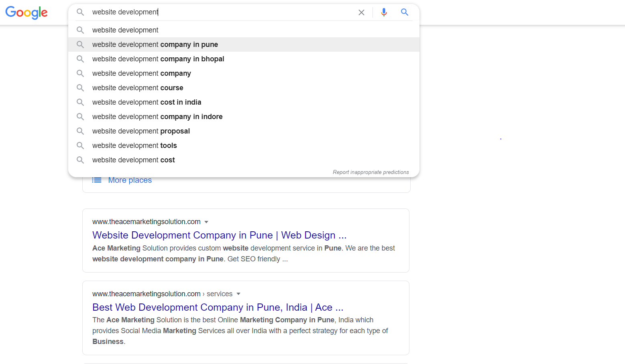Click magnifier icon beside 'course' suggestion
Screen dimensions: 625x364
coord(80,88)
